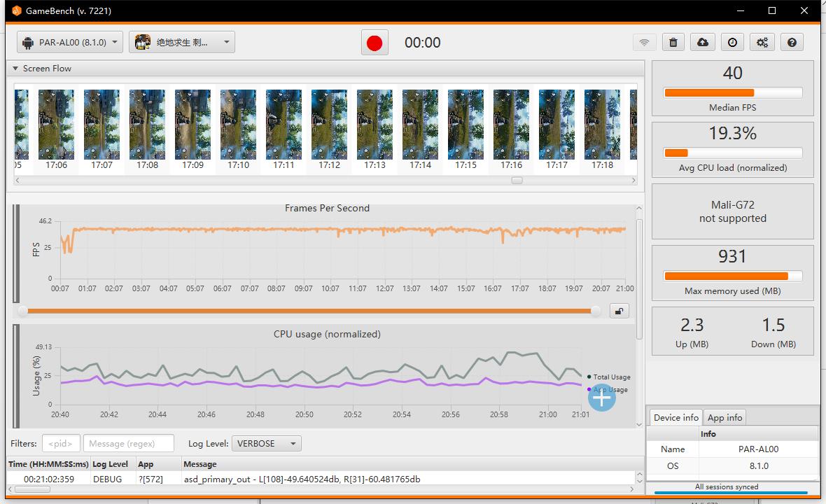Open the PAR-AL00 device dropdown
Screen dimensions: 826x504
70,43
